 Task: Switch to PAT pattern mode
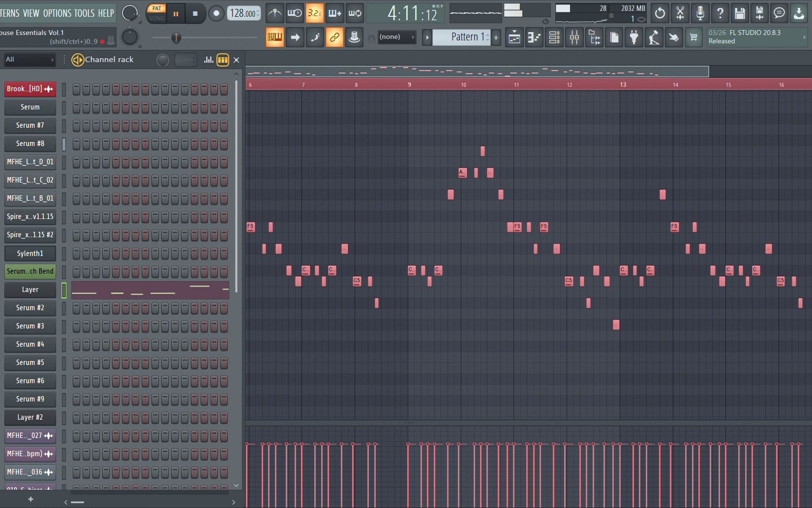(x=156, y=8)
